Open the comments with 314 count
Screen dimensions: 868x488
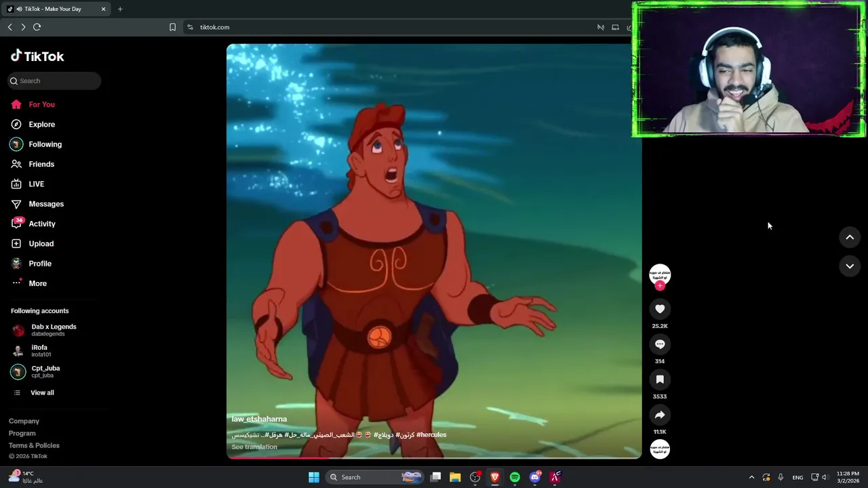[660, 344]
